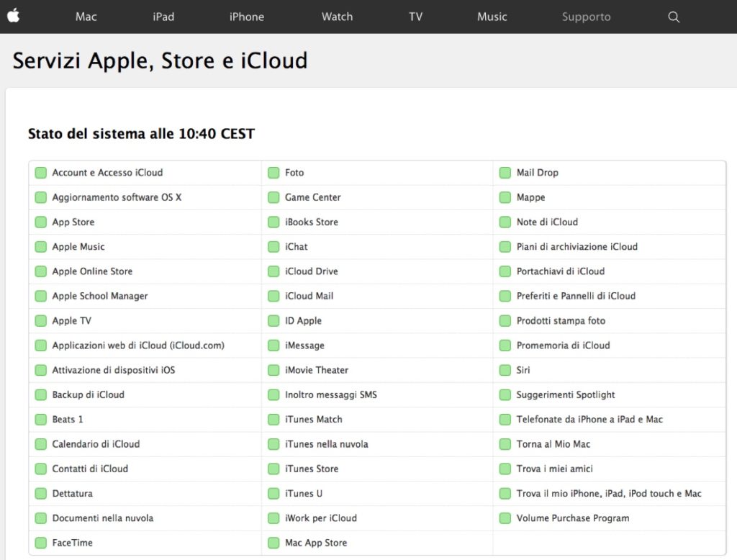Viewport: 737px width, 560px height.
Task: Click the status dot beside Mail Drop
Action: pyautogui.click(x=505, y=173)
